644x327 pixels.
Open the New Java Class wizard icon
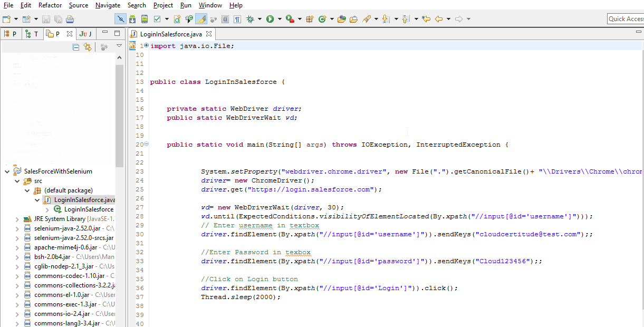(x=322, y=19)
